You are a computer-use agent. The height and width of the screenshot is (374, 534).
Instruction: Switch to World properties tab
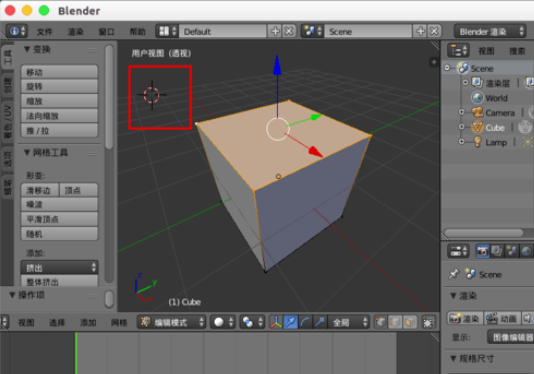(526, 252)
